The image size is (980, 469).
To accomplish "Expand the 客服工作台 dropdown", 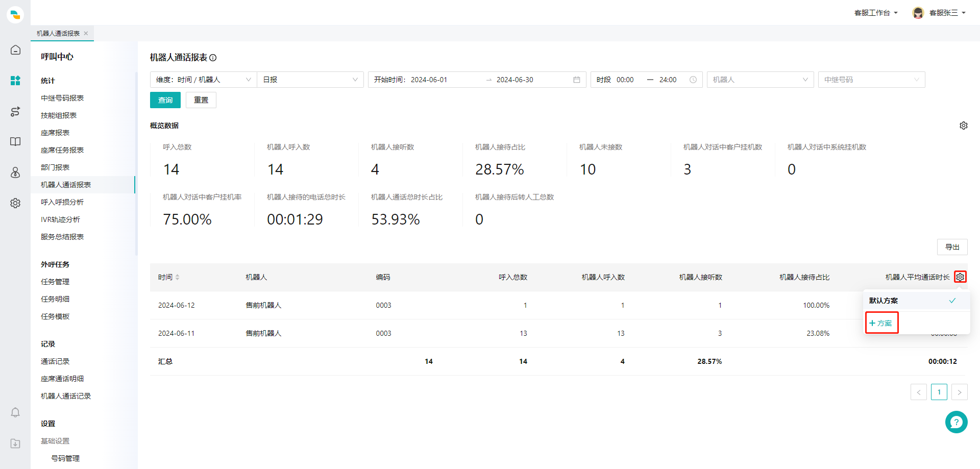I will click(876, 13).
